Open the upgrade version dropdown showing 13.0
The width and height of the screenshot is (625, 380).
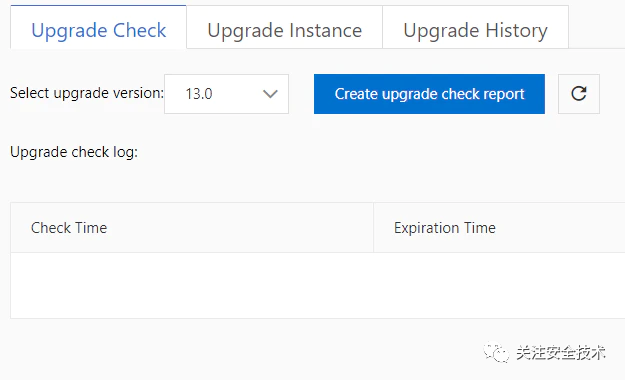pos(226,94)
